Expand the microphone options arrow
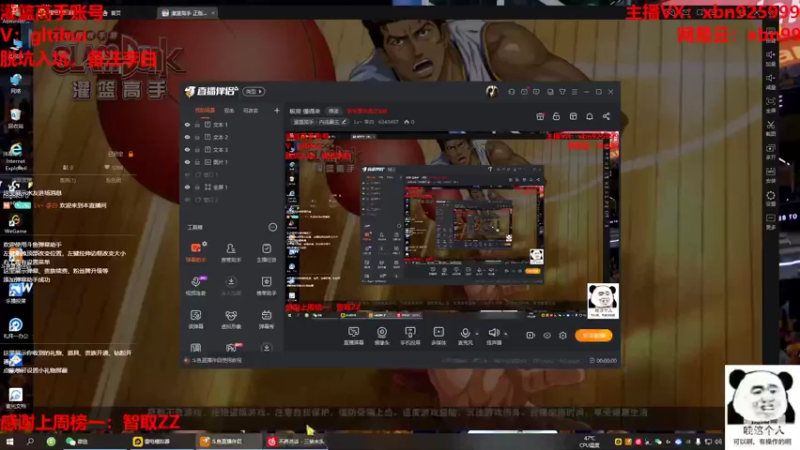The width and height of the screenshot is (800, 450). tap(477, 334)
